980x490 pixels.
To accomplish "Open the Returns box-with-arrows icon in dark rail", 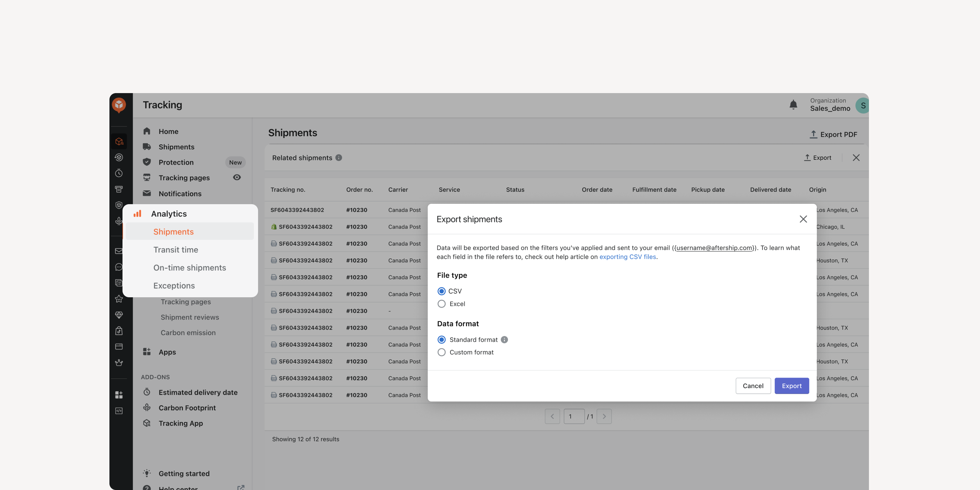I will [119, 157].
